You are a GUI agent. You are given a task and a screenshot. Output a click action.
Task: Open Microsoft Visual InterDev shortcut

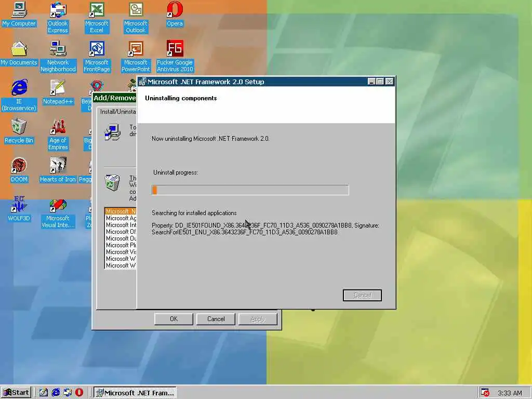click(x=58, y=212)
